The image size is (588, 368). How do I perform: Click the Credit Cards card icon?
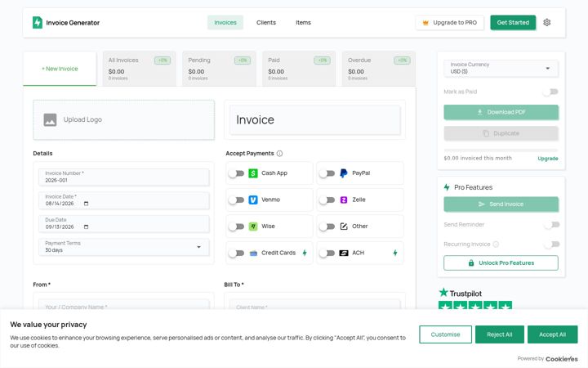(x=253, y=253)
